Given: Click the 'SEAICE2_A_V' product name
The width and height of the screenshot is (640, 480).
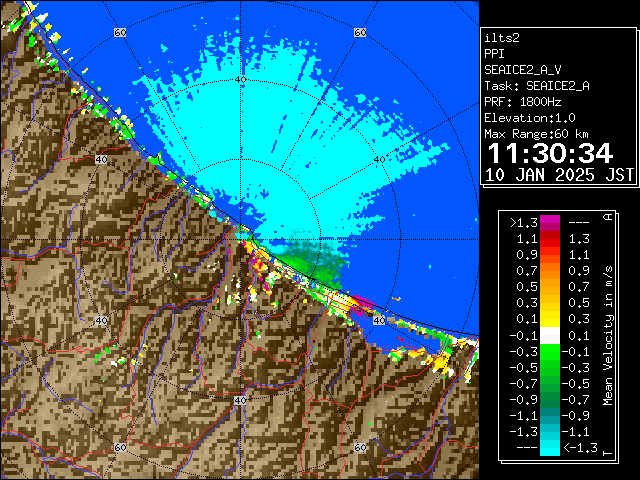Looking at the screenshot, I should [x=522, y=70].
